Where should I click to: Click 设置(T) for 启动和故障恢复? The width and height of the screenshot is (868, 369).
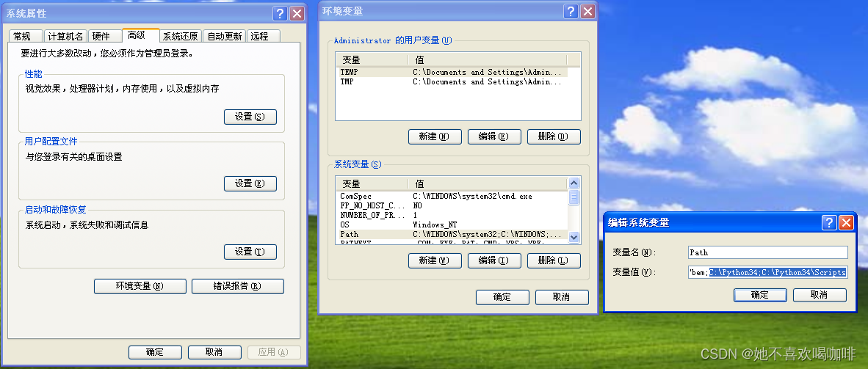250,252
